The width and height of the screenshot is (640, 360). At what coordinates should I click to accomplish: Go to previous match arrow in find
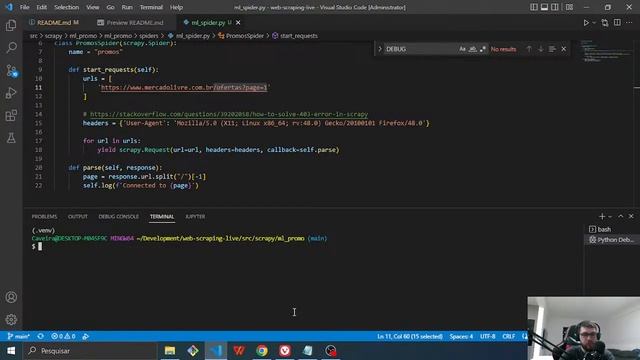point(529,49)
